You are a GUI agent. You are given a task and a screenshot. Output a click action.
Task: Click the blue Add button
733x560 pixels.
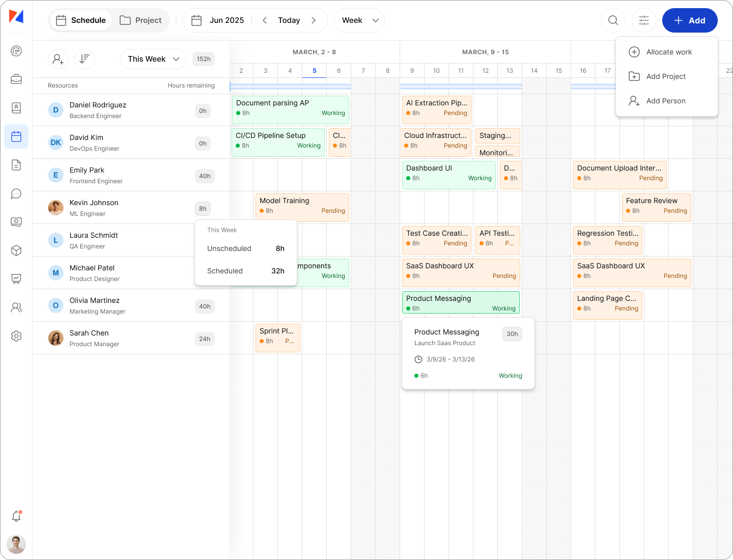pos(689,20)
